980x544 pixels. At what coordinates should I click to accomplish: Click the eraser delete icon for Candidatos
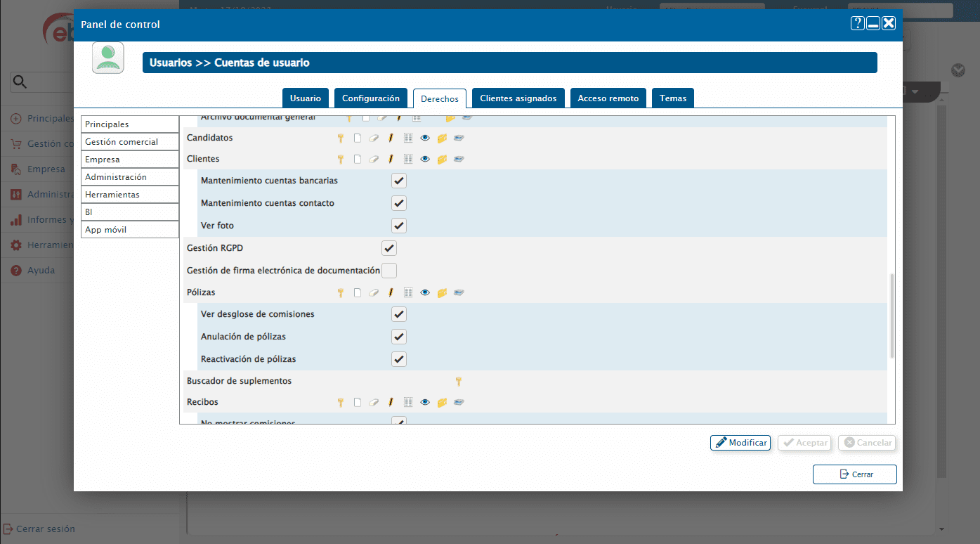pyautogui.click(x=374, y=138)
